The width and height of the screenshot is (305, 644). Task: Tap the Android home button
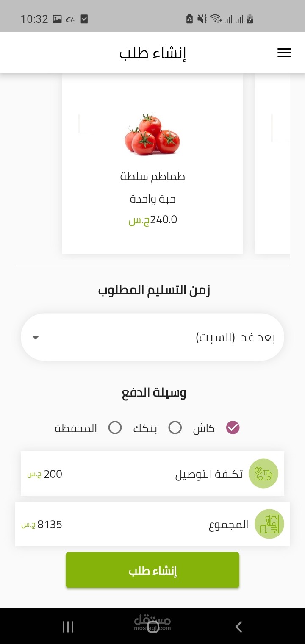click(x=152, y=627)
